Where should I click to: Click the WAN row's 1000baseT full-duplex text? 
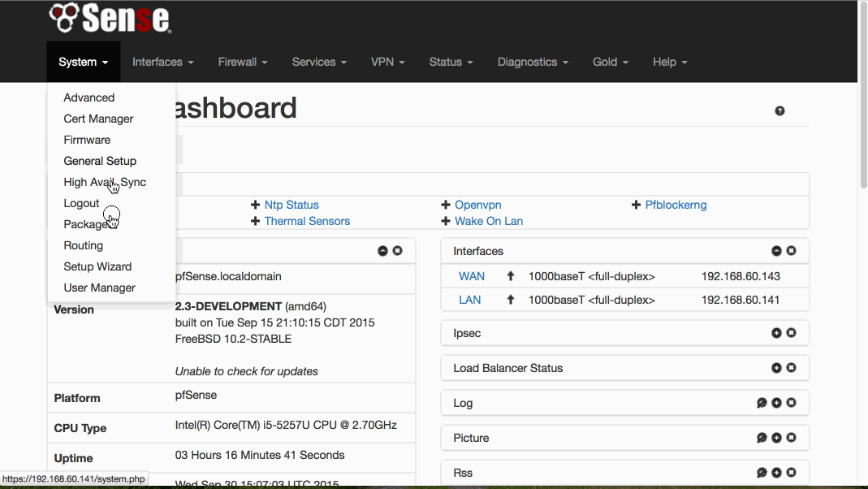click(x=592, y=276)
